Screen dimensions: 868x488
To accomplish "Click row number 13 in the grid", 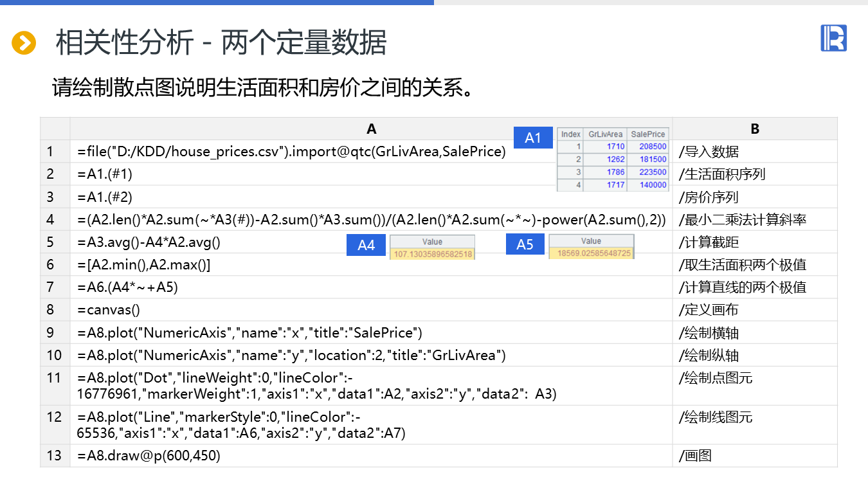I will point(55,456).
